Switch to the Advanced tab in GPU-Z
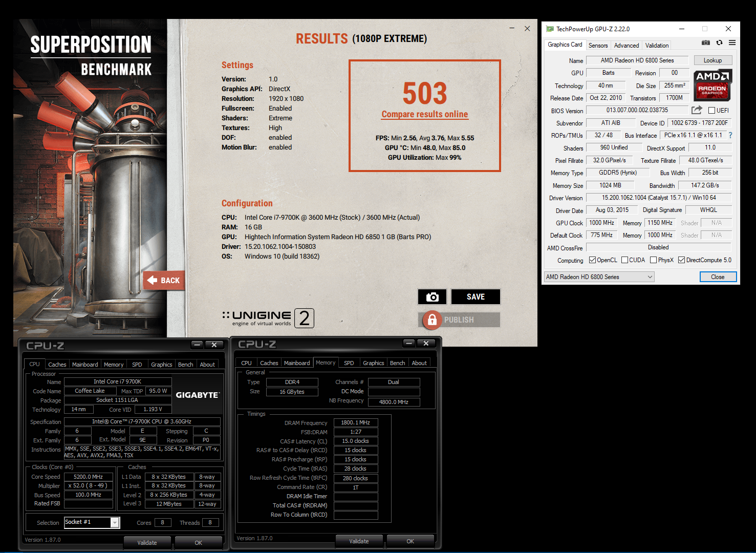Screen dimensions: 756x553 point(626,46)
